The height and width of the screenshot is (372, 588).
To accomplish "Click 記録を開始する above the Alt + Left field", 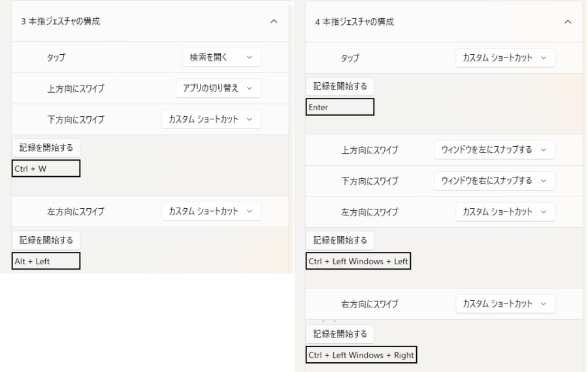I will (x=46, y=240).
